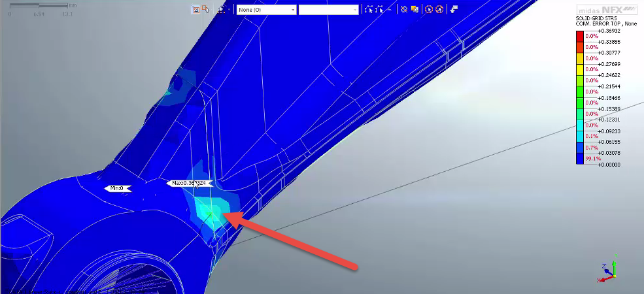Click the +0.15389 legend value
This screenshot has height=294, width=644.
[x=609, y=109]
